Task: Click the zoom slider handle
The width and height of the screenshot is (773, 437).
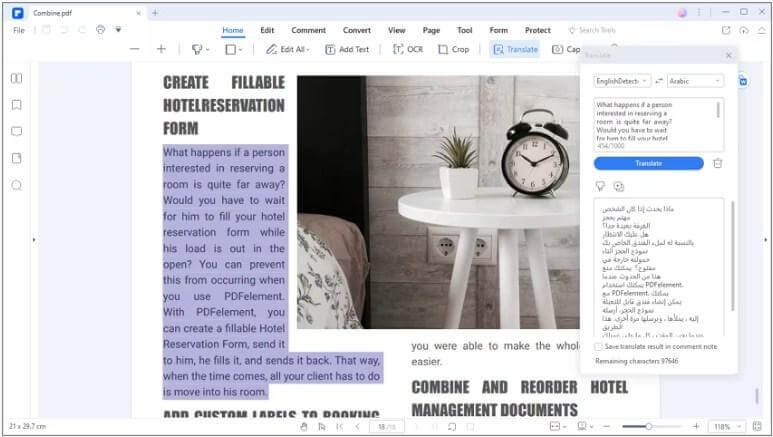Action: pos(649,427)
